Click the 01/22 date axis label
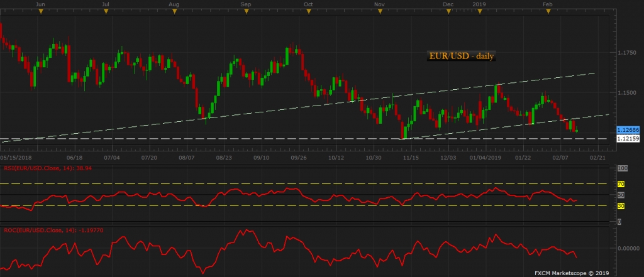 point(523,157)
